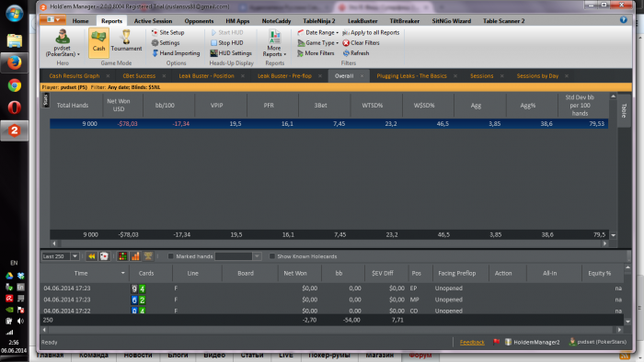Switch to Leak Buster - Position tab

206,76
